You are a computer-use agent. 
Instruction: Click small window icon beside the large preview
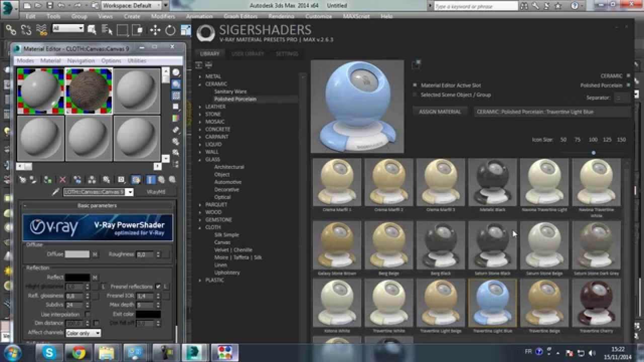pyautogui.click(x=416, y=64)
